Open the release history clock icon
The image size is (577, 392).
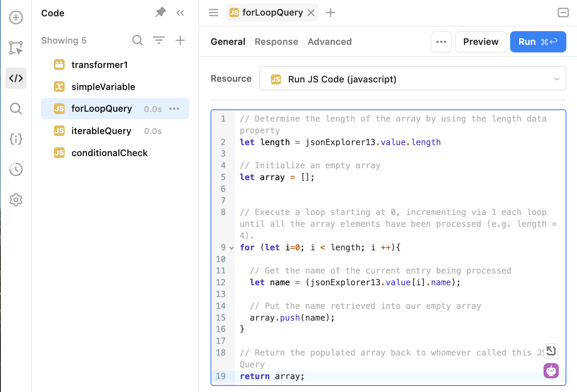(16, 169)
